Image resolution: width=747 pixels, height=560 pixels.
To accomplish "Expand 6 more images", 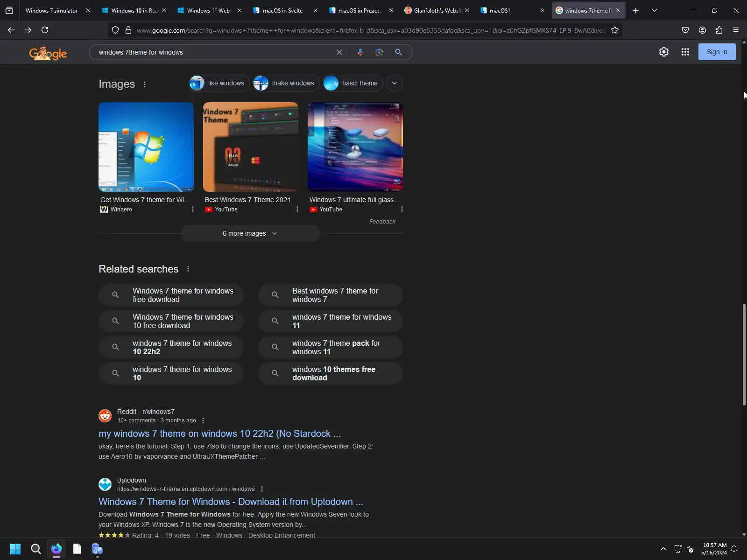I will tap(250, 233).
